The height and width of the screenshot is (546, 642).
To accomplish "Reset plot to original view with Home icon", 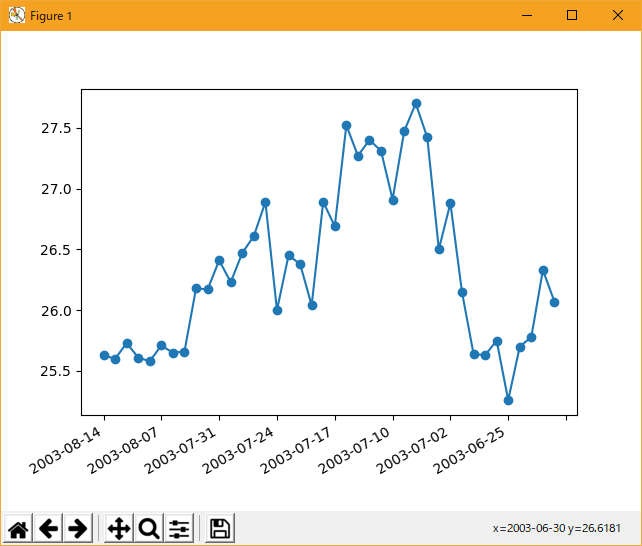I will 18,529.
